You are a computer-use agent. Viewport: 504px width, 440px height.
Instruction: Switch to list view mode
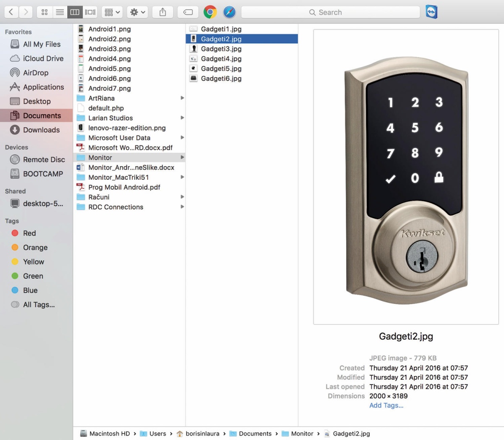(60, 12)
